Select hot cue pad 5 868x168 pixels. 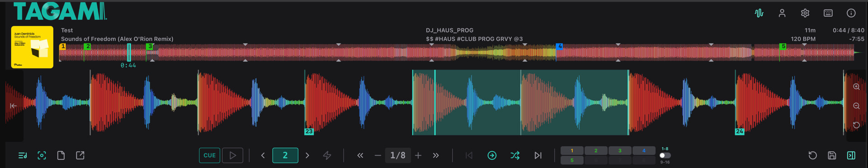click(572, 160)
